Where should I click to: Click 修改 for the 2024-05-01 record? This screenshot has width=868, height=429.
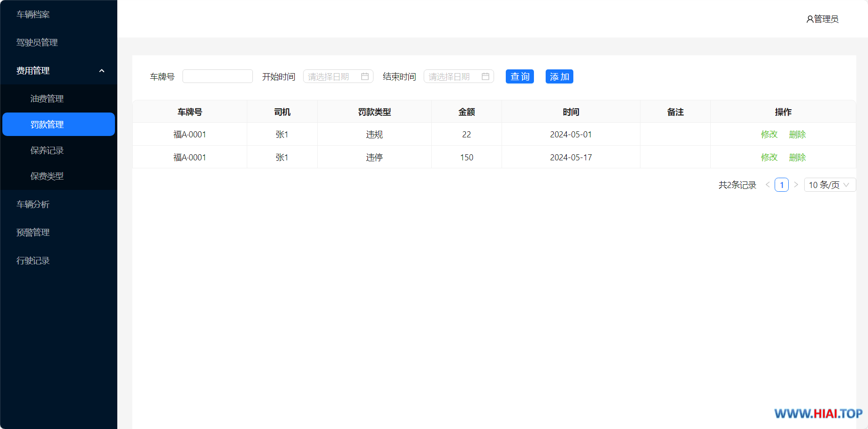click(x=769, y=135)
